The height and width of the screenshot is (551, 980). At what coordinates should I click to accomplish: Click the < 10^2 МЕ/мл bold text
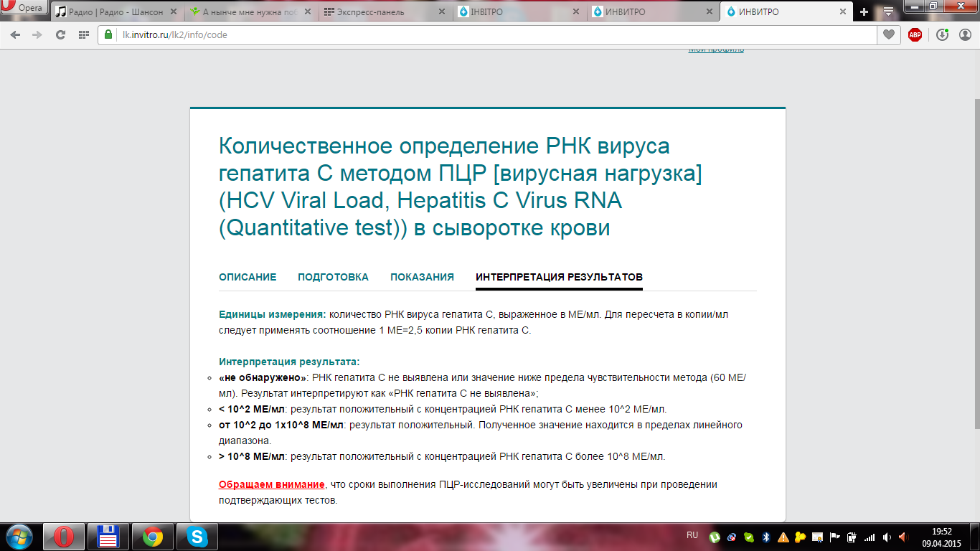coord(253,409)
